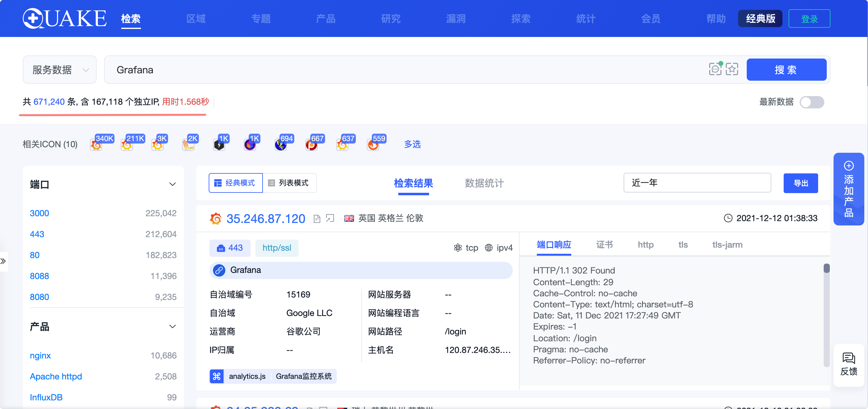Switch to 经典模式 view
The image size is (868, 409).
coord(235,183)
